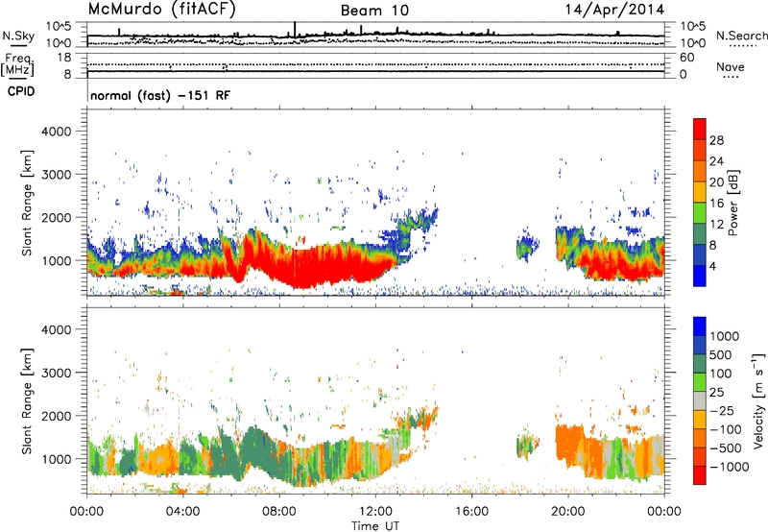Pick the red bottom segment of Velocity color bar
The height and width of the screenshot is (532, 768).
point(700,475)
